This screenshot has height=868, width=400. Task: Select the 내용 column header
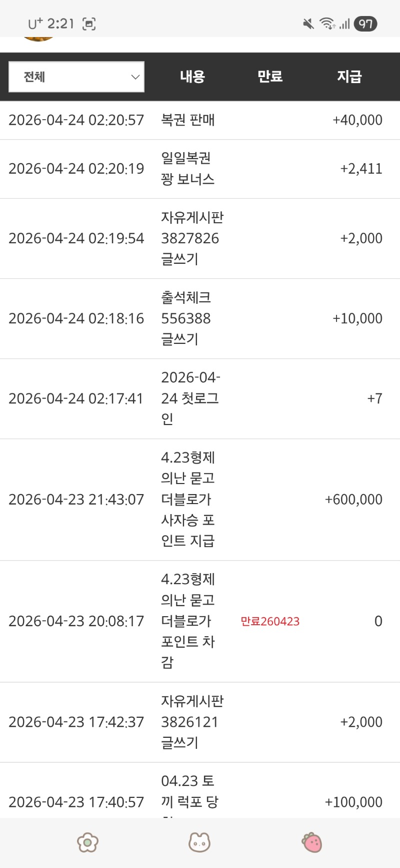coord(192,77)
